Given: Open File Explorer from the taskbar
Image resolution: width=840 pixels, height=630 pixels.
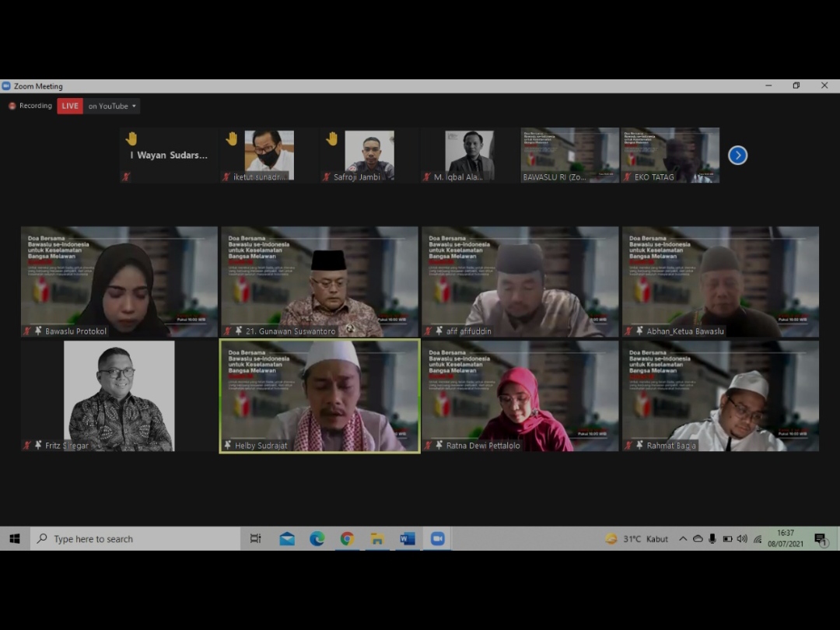Looking at the screenshot, I should coord(377,539).
